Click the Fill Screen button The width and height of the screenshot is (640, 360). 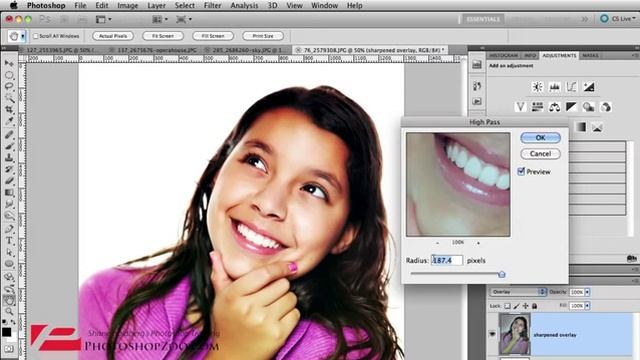[213, 36]
